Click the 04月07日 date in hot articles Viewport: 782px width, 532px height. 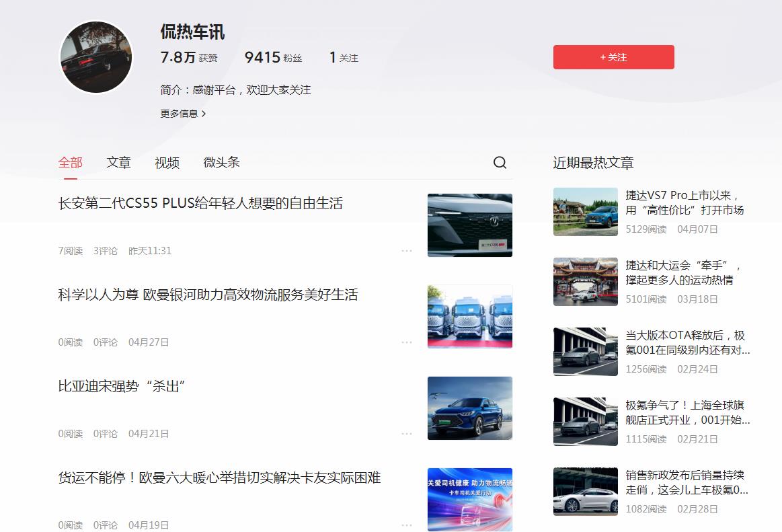[x=697, y=229]
